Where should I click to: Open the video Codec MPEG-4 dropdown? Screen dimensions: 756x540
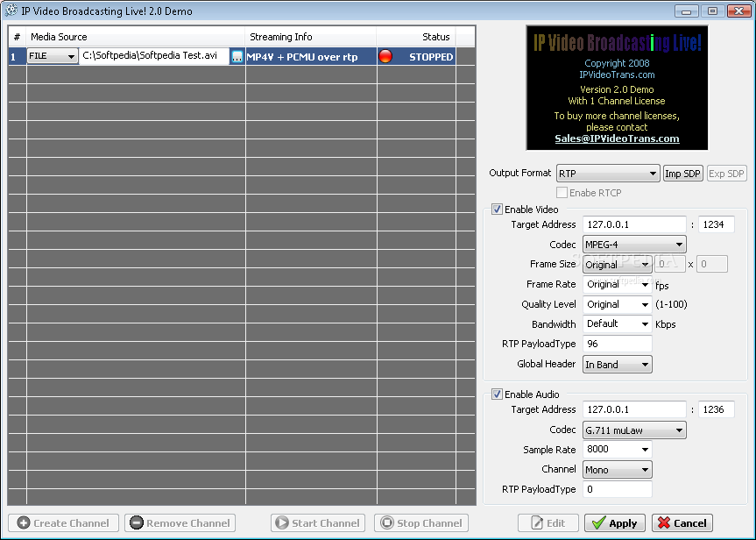click(x=634, y=245)
